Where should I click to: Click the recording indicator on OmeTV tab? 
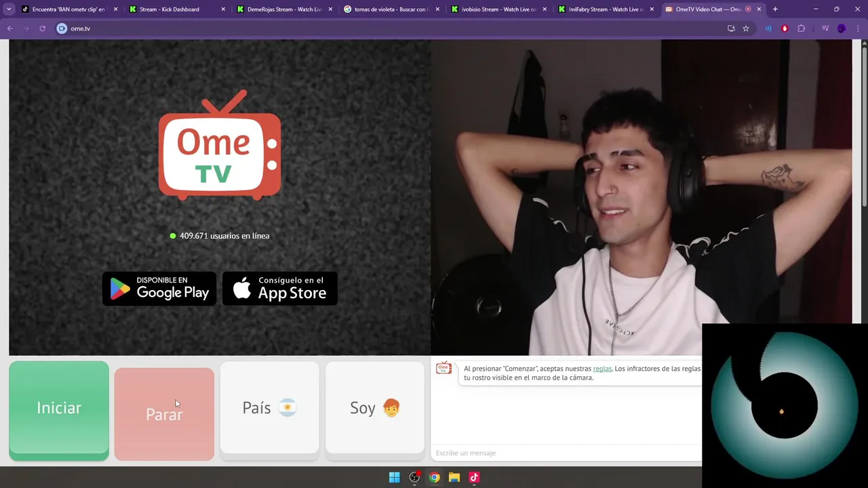point(748,9)
